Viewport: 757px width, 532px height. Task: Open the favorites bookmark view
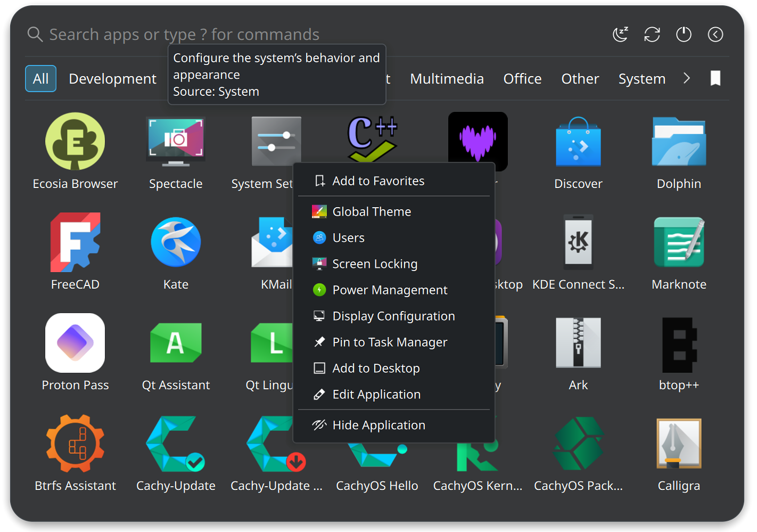(x=715, y=78)
